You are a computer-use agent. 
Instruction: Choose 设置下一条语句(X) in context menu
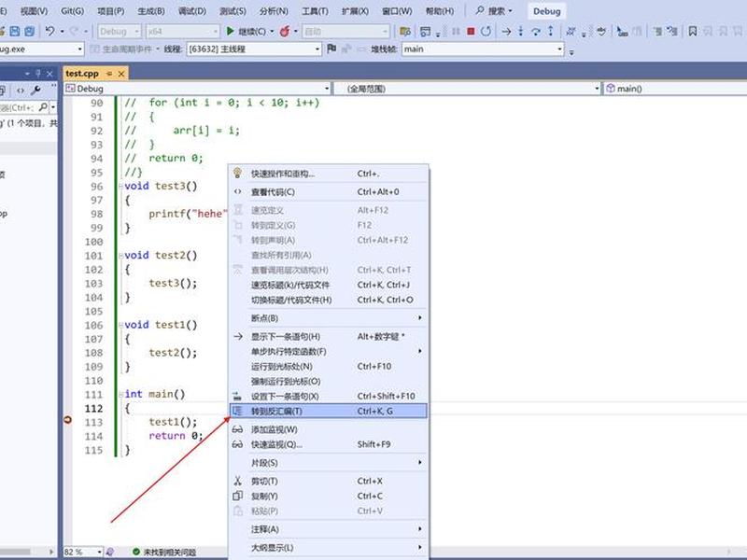point(329,396)
